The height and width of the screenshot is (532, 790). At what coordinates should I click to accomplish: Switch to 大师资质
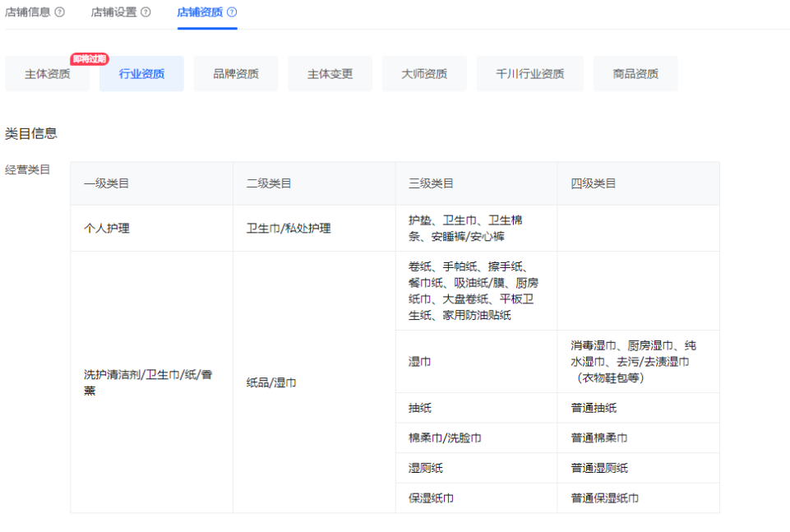point(424,74)
